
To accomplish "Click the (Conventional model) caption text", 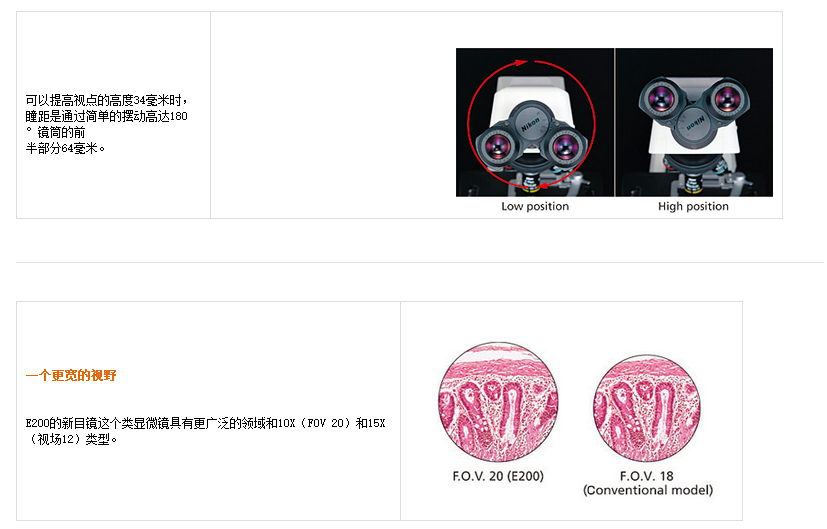I will pyautogui.click(x=648, y=490).
